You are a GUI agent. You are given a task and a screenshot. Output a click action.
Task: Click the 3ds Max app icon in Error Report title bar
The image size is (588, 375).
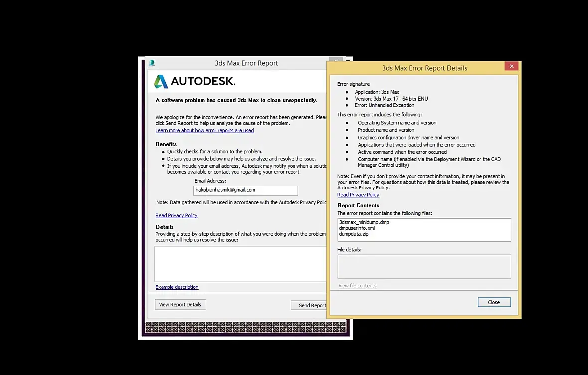click(152, 63)
